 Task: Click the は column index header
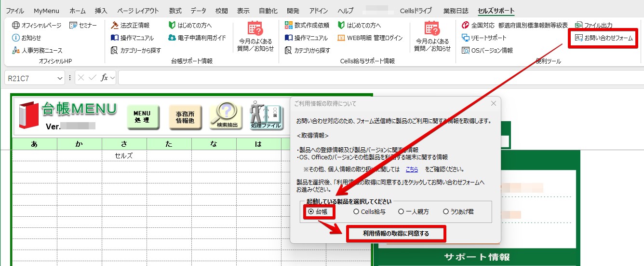(259, 143)
